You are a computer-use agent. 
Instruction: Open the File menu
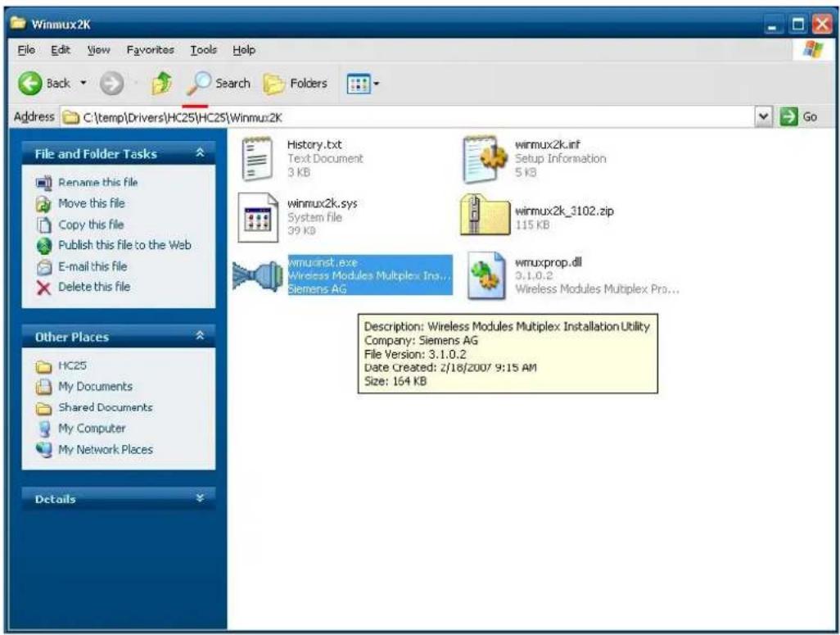pos(26,50)
